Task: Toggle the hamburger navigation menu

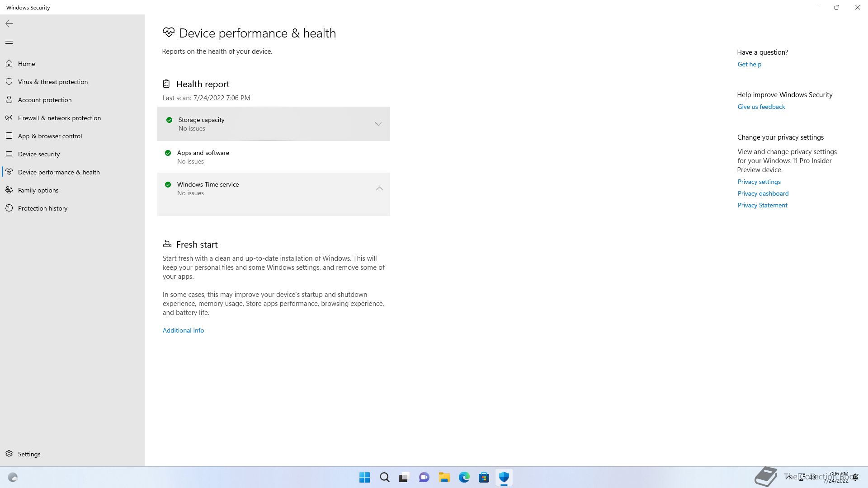Action: (x=9, y=42)
